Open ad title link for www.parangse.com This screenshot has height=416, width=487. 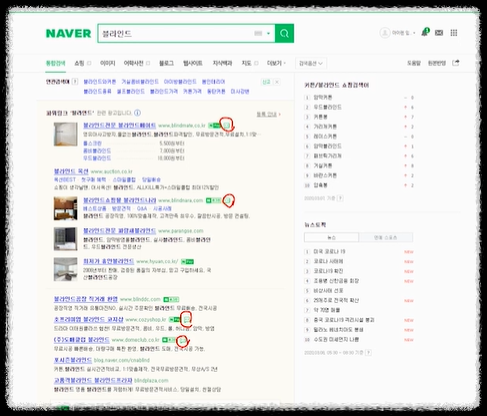click(119, 231)
